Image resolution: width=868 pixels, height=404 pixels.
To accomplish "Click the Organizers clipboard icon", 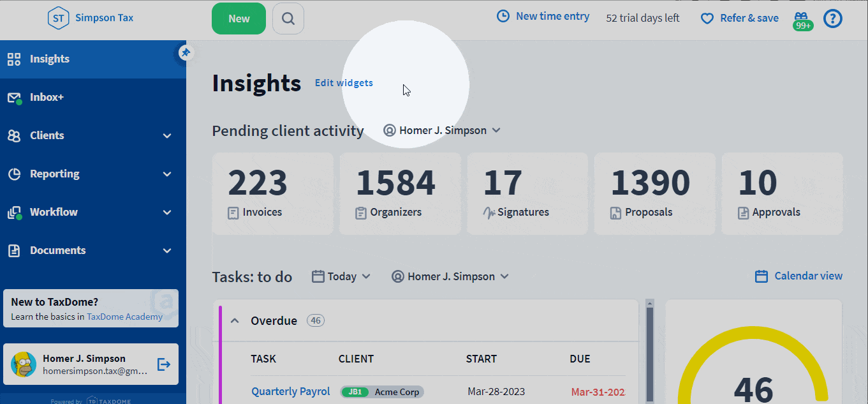I will point(361,213).
